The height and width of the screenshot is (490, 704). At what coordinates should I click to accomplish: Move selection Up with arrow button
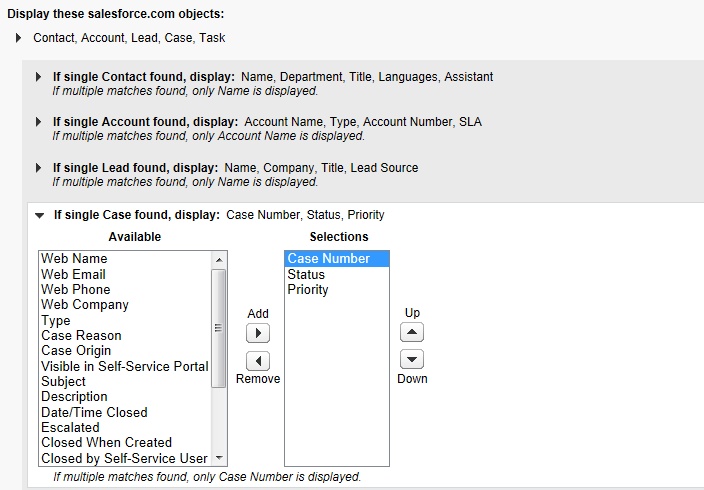click(x=411, y=332)
